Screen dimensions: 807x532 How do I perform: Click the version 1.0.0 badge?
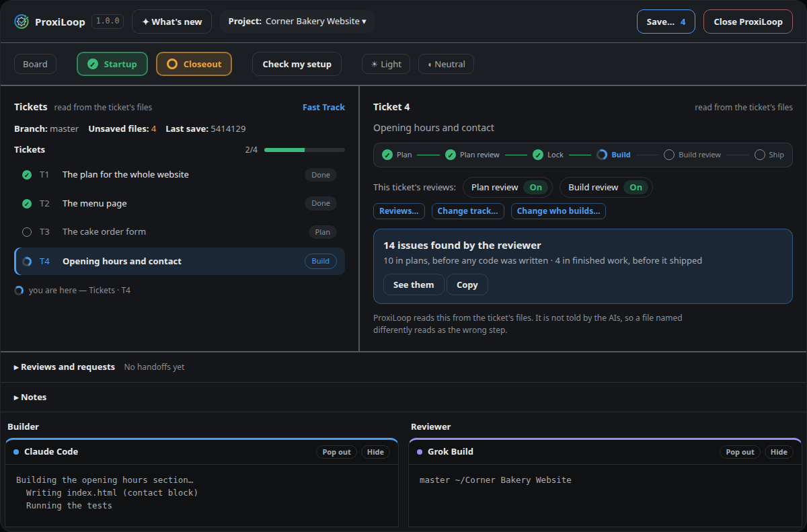click(x=108, y=22)
